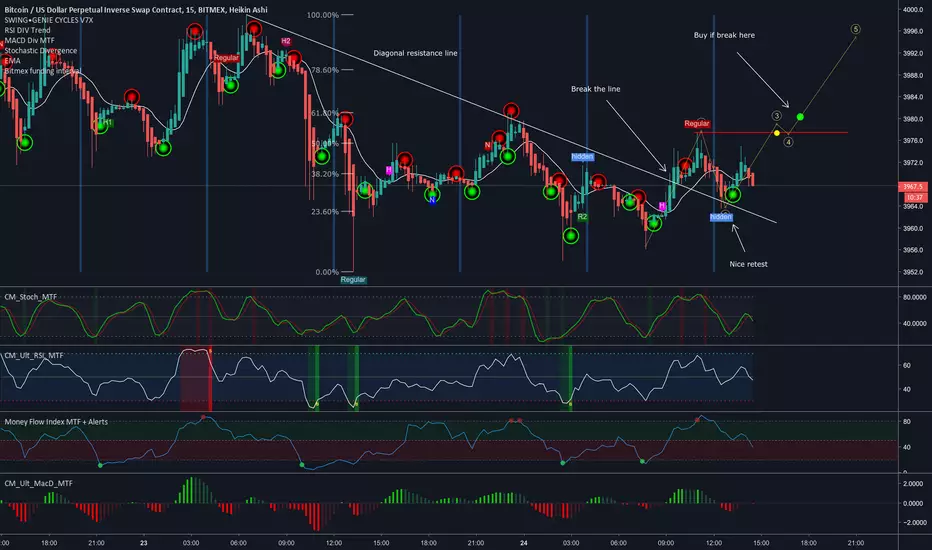
Task: Select the Elliott wave 5 circled marker
Action: click(855, 29)
